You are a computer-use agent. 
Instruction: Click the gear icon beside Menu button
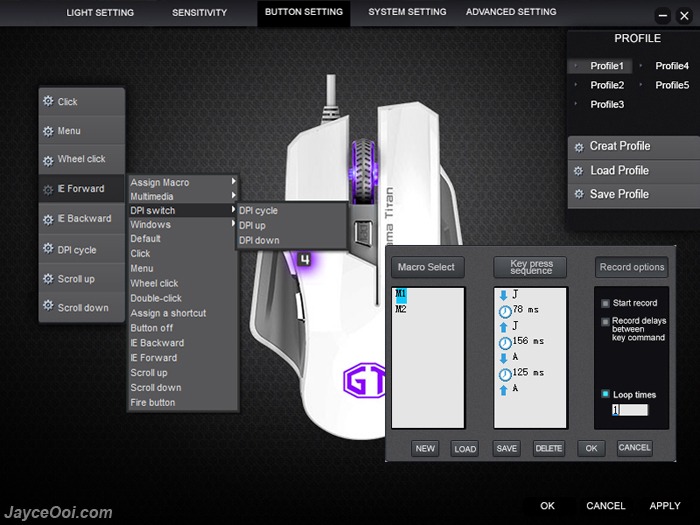point(48,131)
